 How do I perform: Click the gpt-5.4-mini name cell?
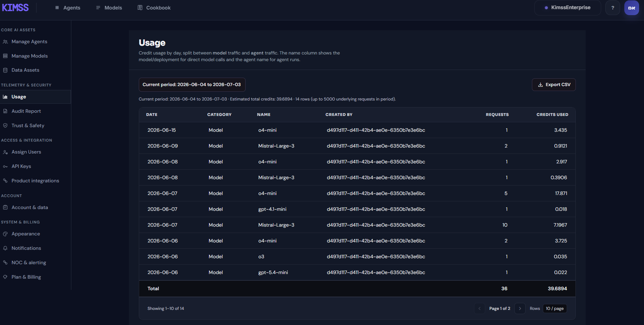pyautogui.click(x=273, y=273)
